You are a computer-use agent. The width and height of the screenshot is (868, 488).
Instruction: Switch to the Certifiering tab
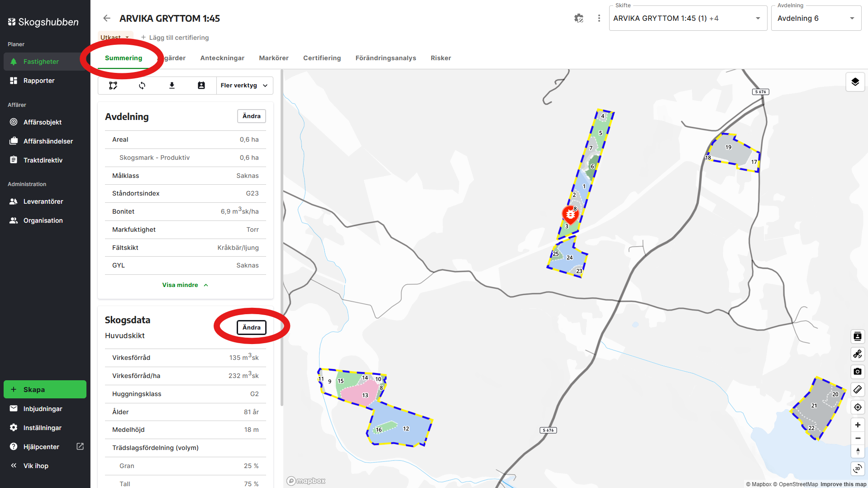tap(322, 58)
